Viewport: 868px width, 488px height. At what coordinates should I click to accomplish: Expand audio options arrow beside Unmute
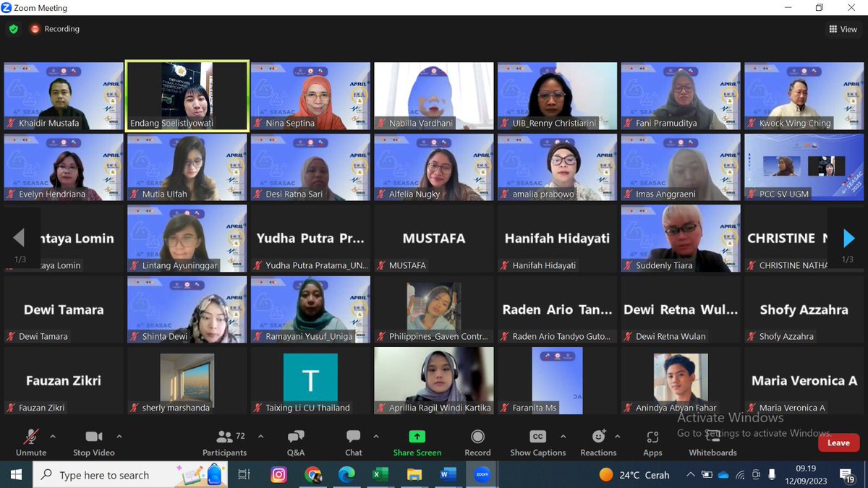(x=53, y=437)
